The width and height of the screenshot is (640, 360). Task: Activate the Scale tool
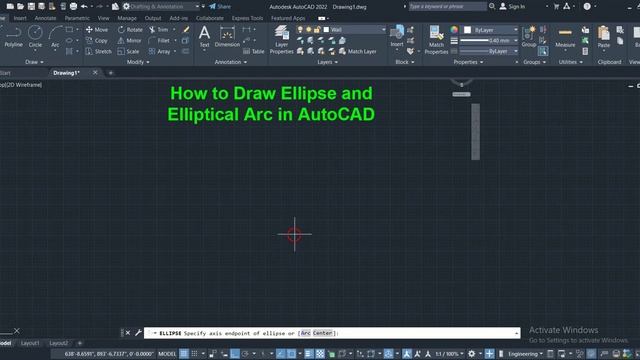(128, 51)
